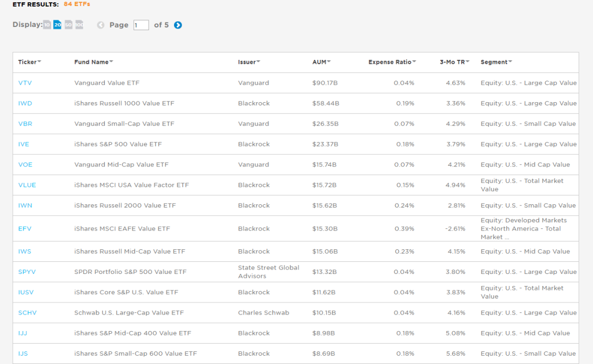Open the SPYV fund ticker
Image resolution: width=593 pixels, height=364 pixels.
click(27, 272)
